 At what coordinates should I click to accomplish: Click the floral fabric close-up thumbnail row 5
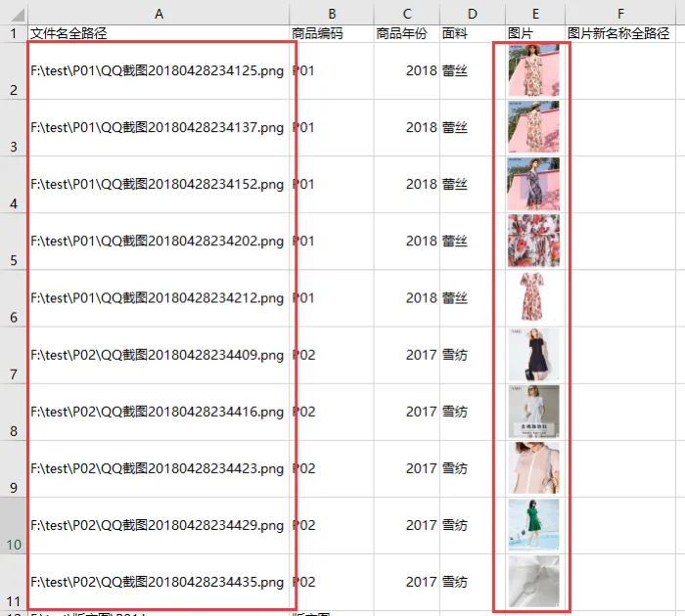[533, 241]
